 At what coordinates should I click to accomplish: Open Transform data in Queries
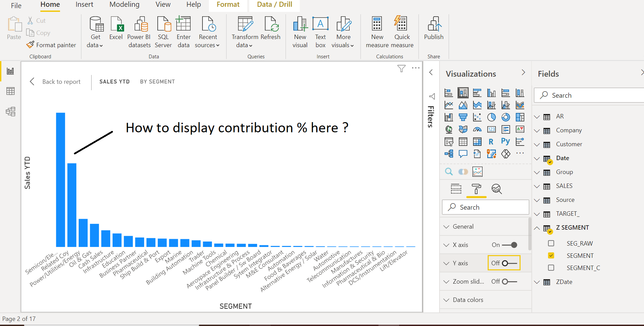(245, 32)
